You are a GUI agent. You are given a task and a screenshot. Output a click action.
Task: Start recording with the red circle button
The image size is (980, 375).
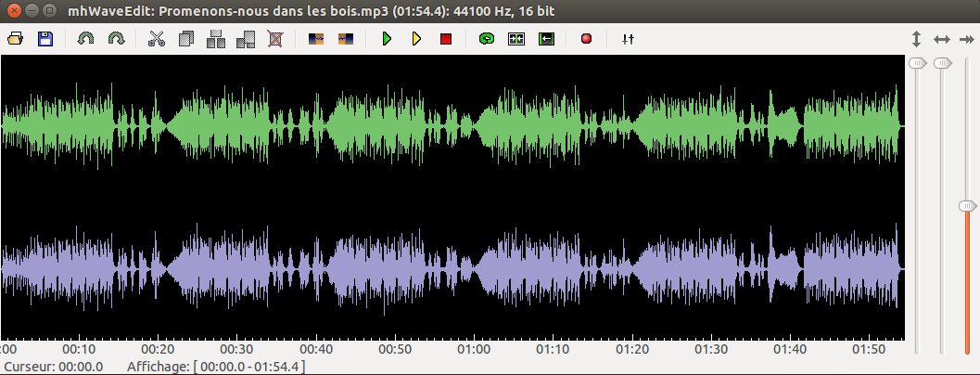coord(586,39)
